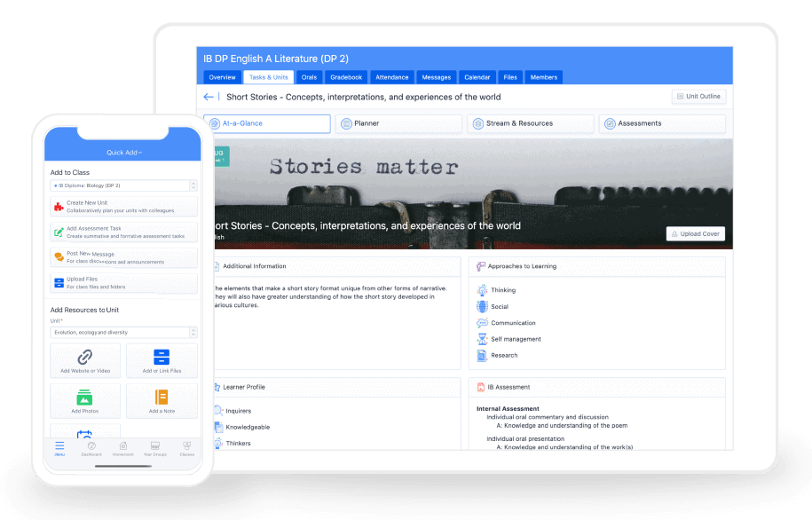
Task: Tap the Add or Link Files drawer icon
Action: (x=162, y=357)
